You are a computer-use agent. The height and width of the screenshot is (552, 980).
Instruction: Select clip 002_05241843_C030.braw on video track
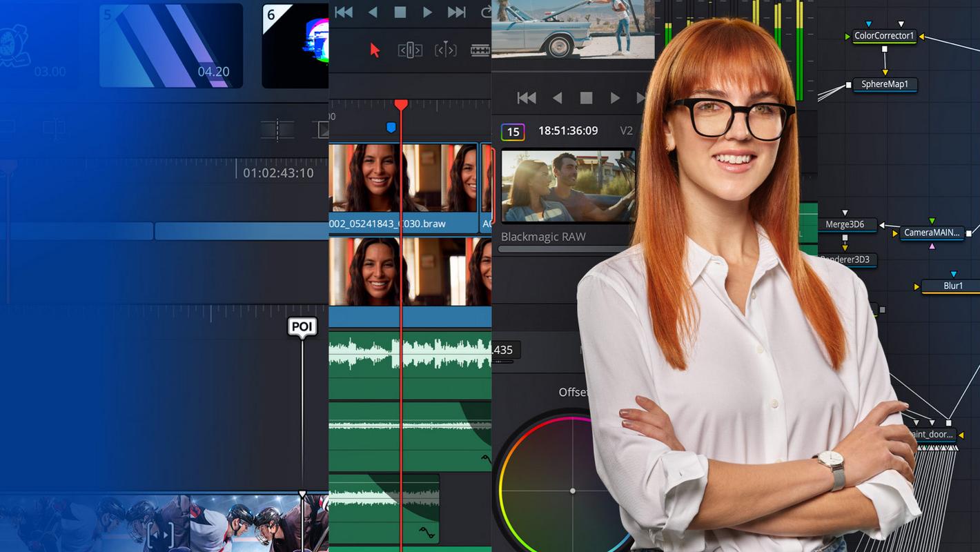point(404,188)
